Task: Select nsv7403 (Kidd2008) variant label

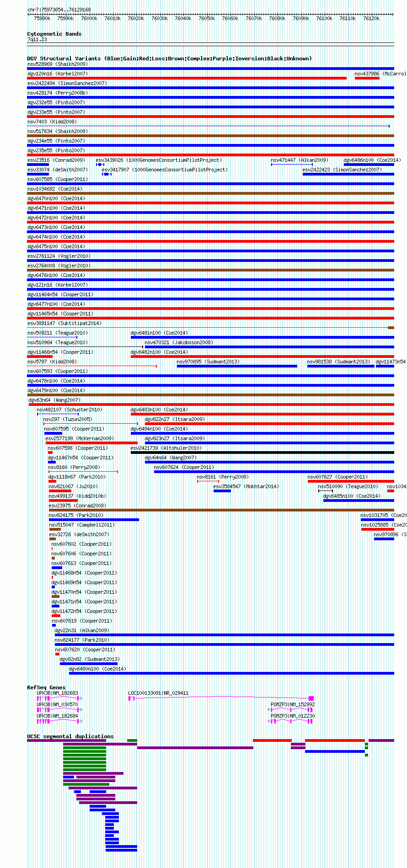Action: click(52, 122)
